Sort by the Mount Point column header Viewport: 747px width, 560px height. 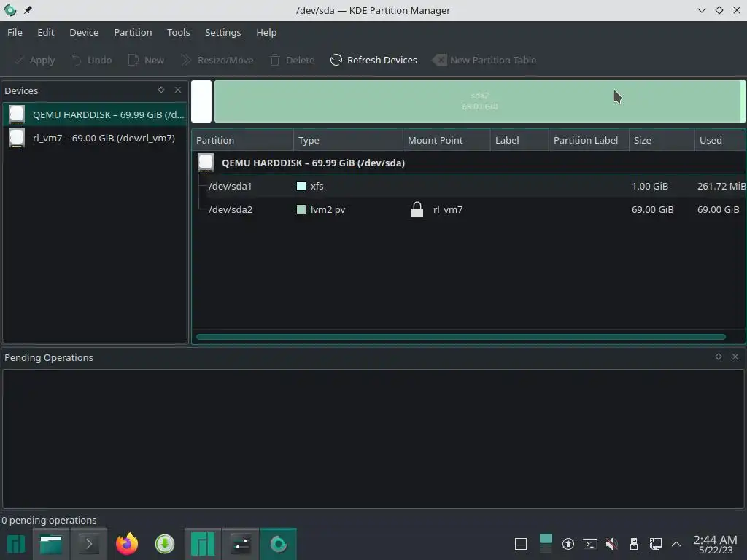point(446,140)
